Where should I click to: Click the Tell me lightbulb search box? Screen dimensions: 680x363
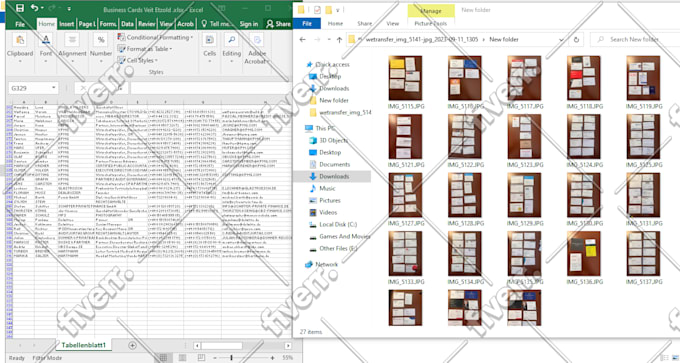tap(218, 24)
